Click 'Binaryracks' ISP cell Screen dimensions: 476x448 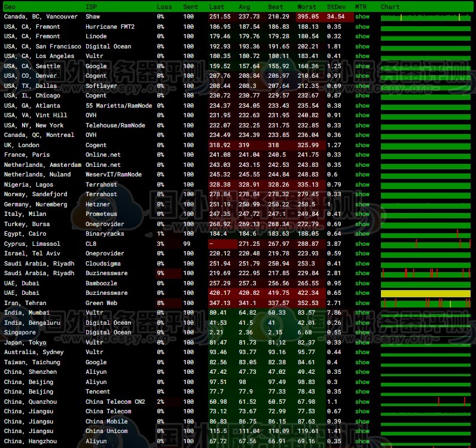[105, 234]
